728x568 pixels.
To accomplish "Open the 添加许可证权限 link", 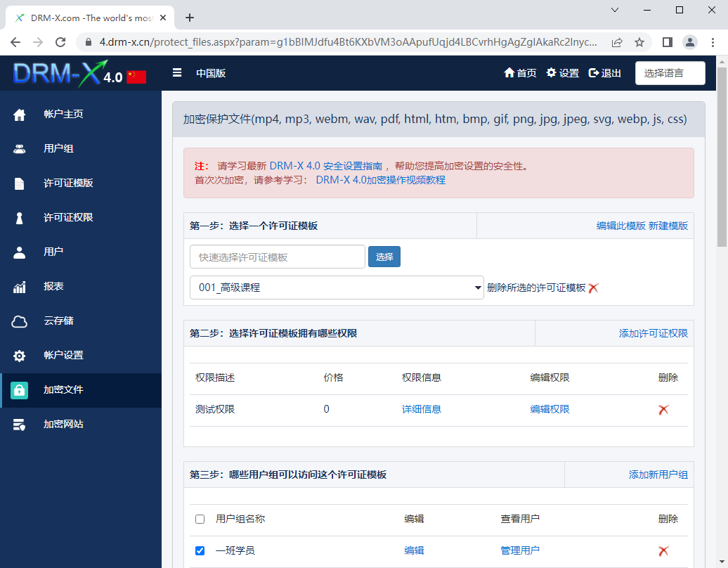I will 653,333.
